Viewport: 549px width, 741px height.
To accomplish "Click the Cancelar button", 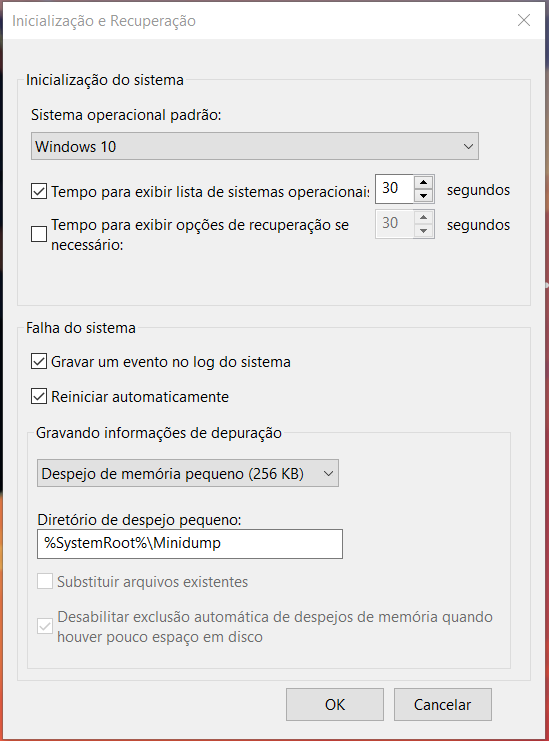I will click(x=443, y=705).
